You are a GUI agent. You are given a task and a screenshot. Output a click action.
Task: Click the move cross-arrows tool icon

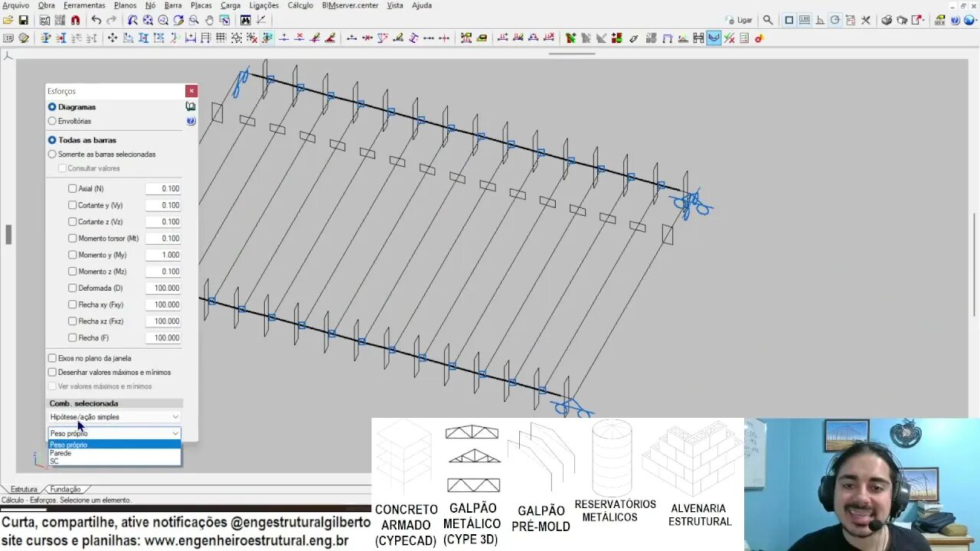[x=113, y=37]
